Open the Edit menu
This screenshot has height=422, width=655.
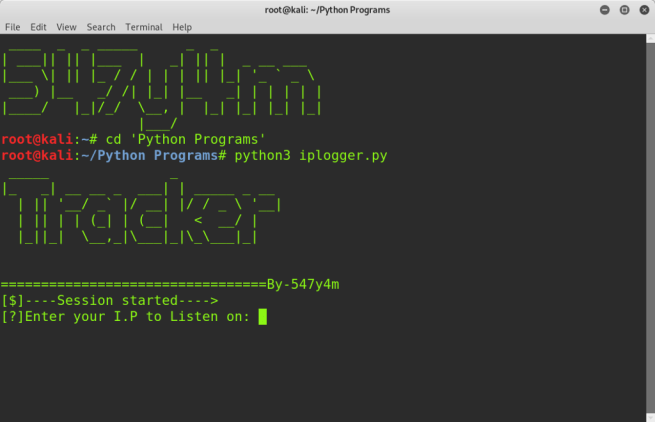[x=38, y=27]
